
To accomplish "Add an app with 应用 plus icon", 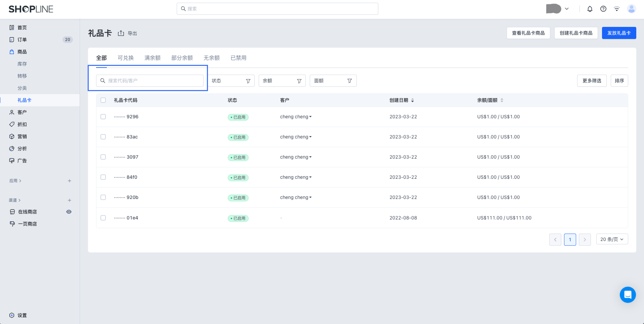I will (70, 181).
